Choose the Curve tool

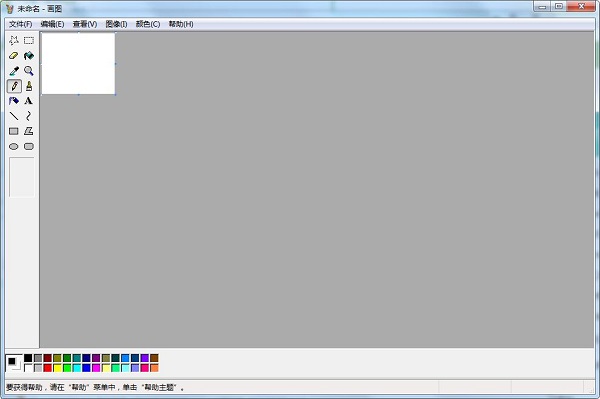tap(29, 116)
